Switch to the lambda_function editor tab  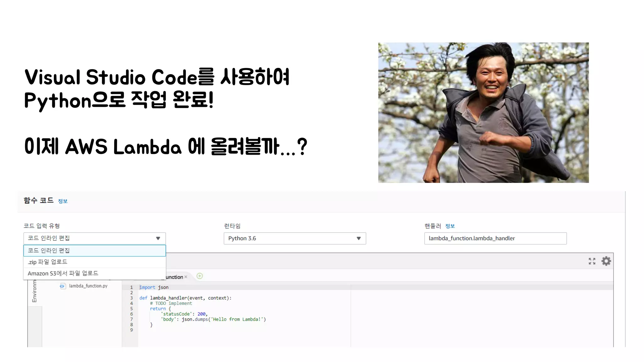click(x=174, y=277)
